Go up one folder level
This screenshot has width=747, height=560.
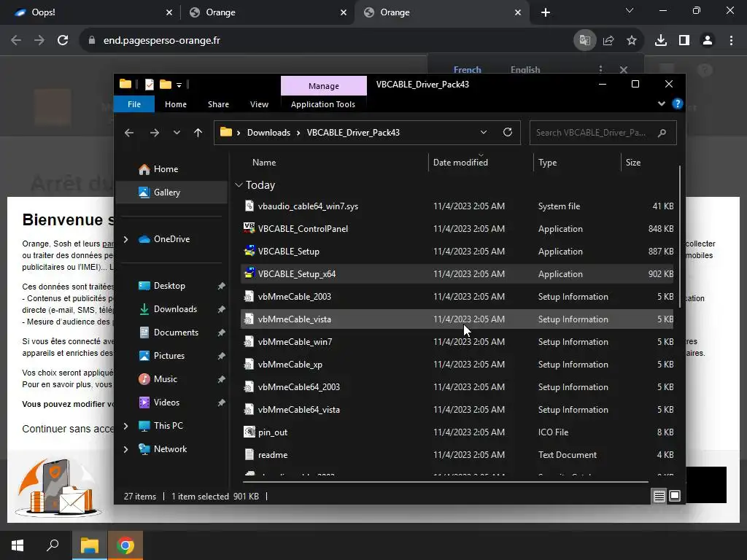[x=198, y=133]
